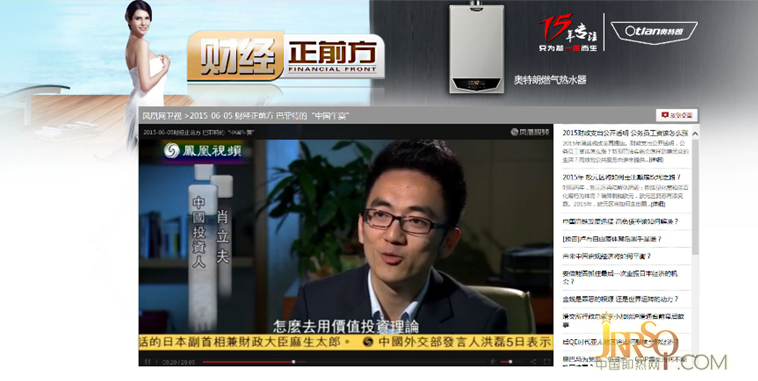Click [详细] link under the 欧元区 summary
758x381 pixels.
[x=657, y=204]
